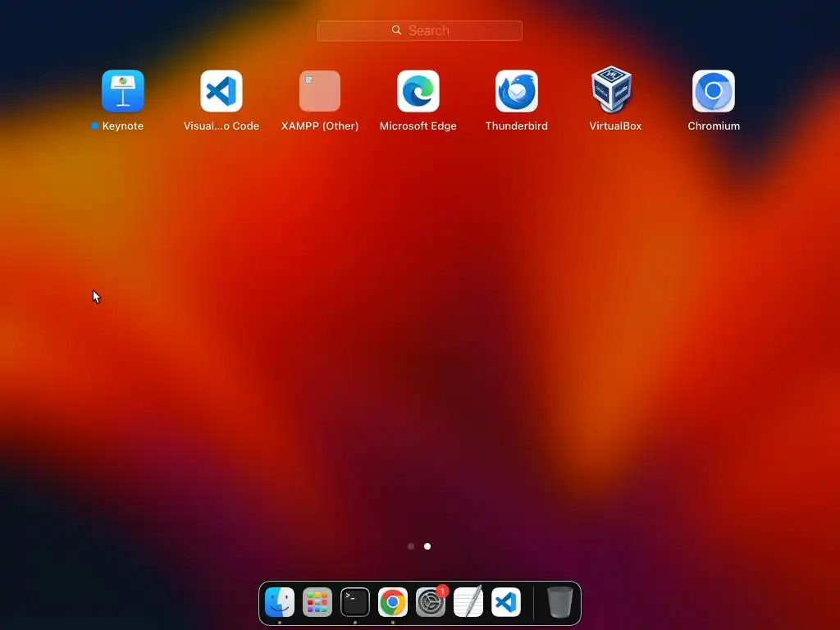Click the Keynote label text
Viewport: 840px width, 630px height.
123,126
